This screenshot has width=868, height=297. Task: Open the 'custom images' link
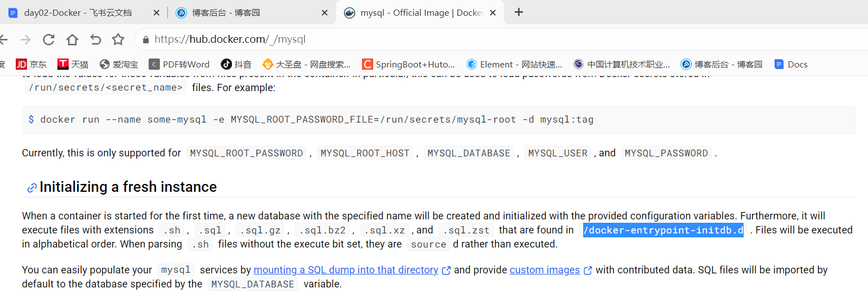tap(544, 270)
